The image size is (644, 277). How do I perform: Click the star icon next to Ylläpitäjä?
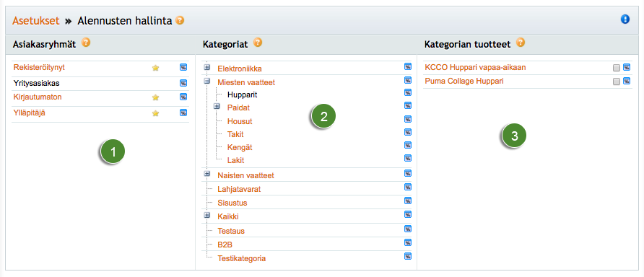click(x=155, y=113)
